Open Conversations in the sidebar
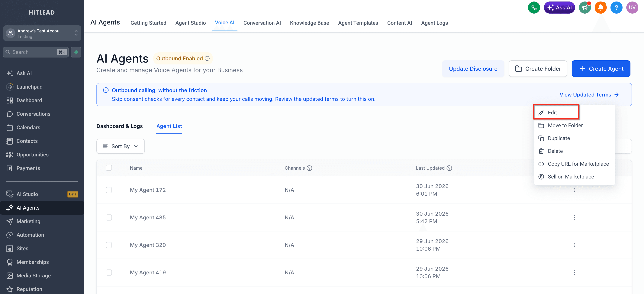 pyautogui.click(x=42, y=114)
